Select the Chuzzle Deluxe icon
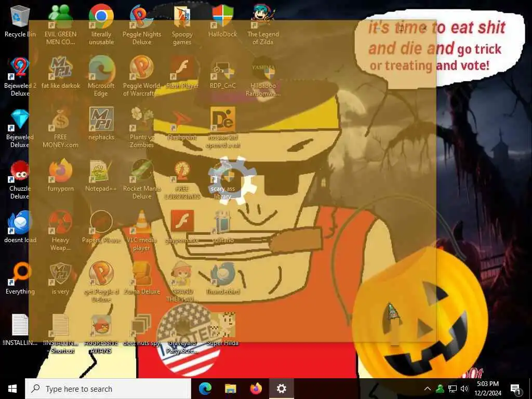 click(20, 179)
